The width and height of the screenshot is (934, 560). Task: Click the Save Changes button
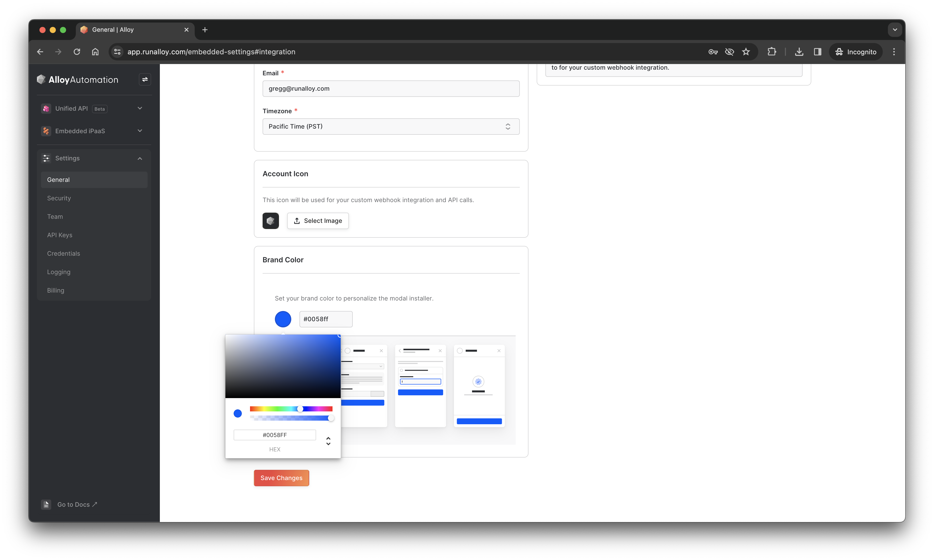pos(281,478)
